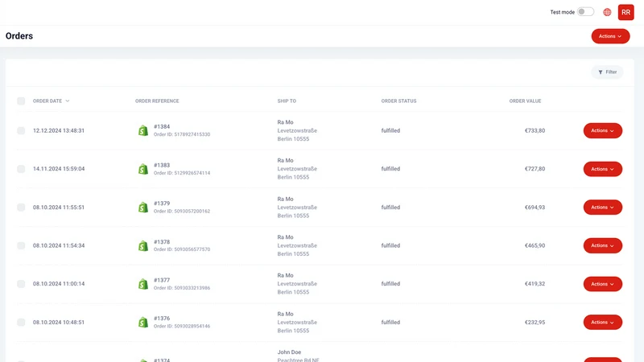
Task: Open Actions dropdown for order #1384
Action: click(602, 130)
